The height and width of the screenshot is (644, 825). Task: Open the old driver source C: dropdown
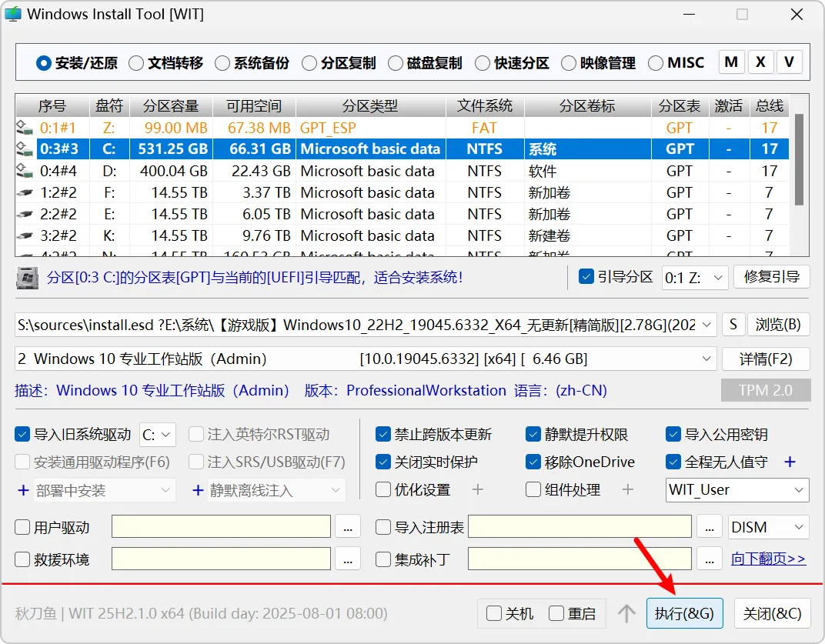pos(157,435)
